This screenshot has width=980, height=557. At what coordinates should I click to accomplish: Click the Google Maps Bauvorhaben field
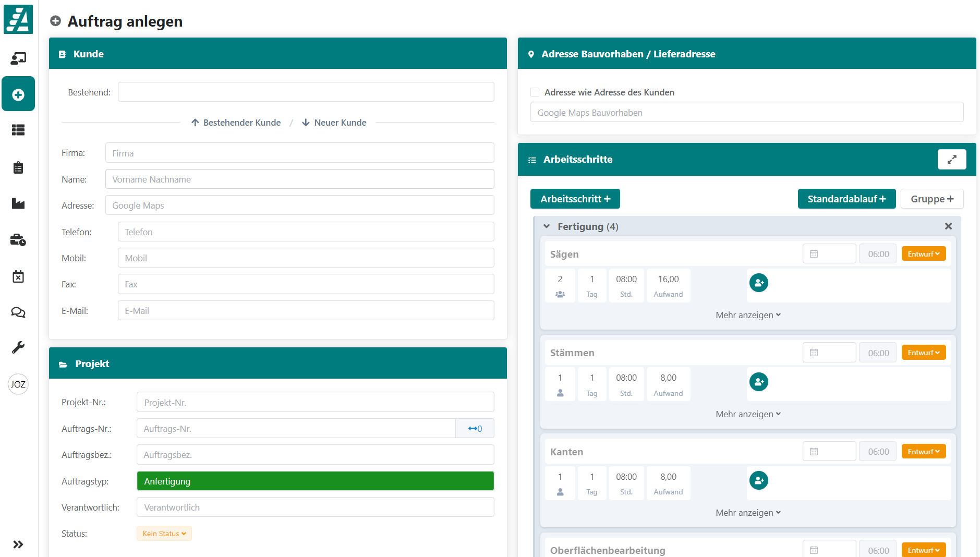(746, 113)
